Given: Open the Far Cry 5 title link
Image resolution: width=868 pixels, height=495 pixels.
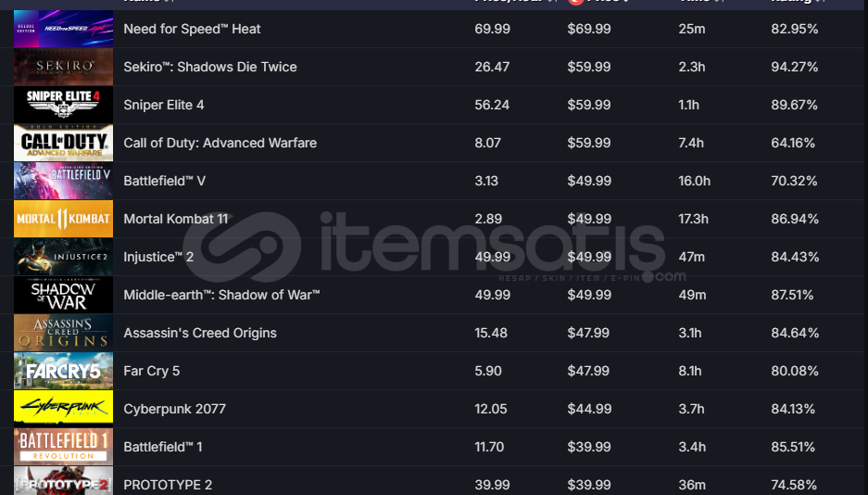Looking at the screenshot, I should pyautogui.click(x=152, y=371).
